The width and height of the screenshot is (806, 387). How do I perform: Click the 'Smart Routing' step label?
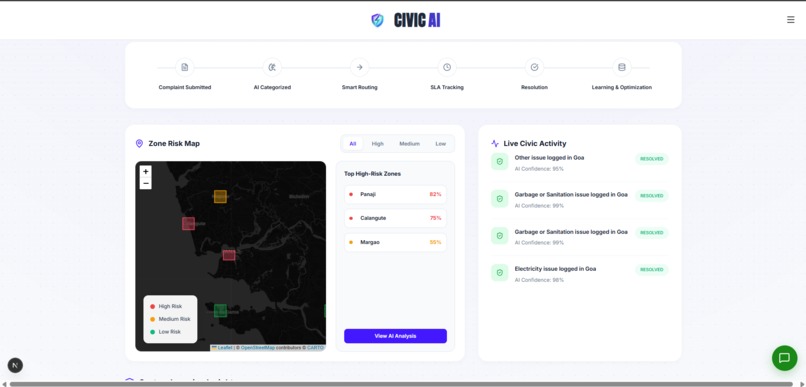359,87
